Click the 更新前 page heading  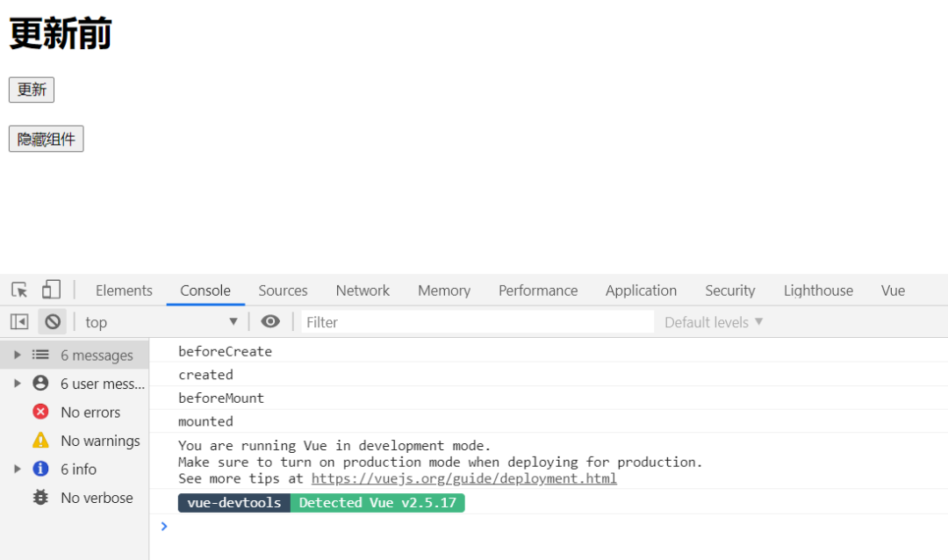pyautogui.click(x=61, y=33)
